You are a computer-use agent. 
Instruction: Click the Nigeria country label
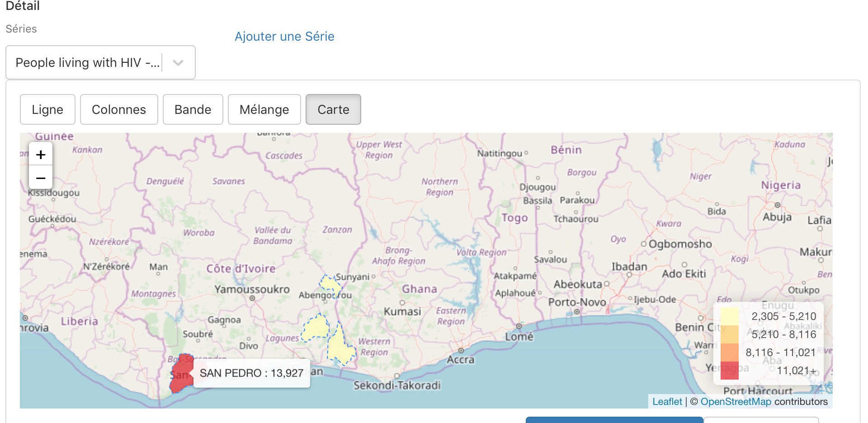781,185
